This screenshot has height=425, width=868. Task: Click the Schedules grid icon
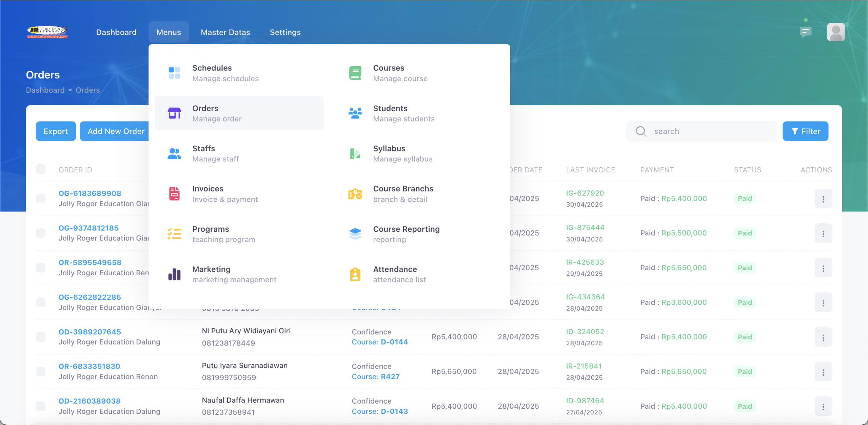pos(174,73)
